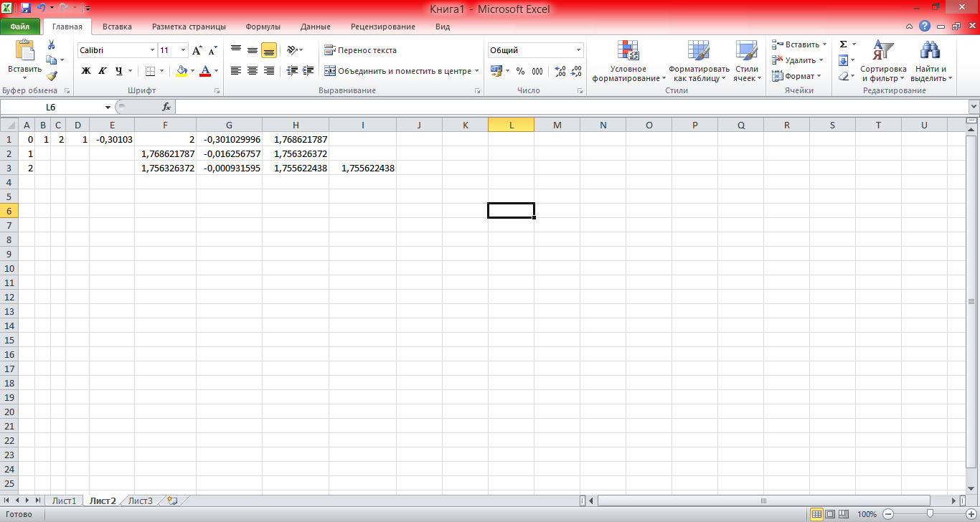Activate the Format Painter brush
The height and width of the screenshot is (522, 980).
point(52,75)
